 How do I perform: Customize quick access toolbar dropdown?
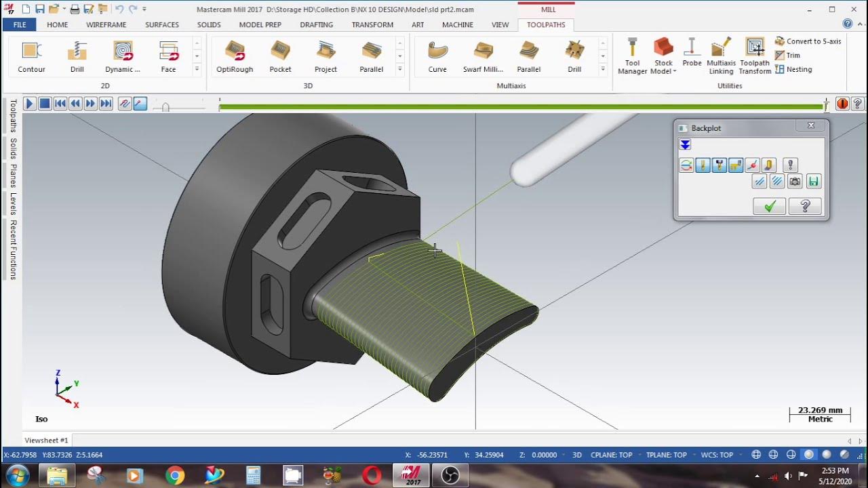point(144,9)
